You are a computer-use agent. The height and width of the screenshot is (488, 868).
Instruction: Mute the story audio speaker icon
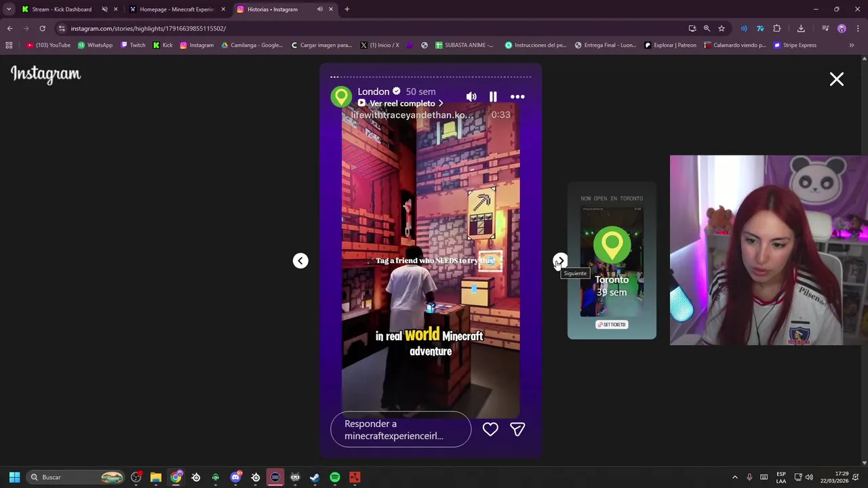(471, 97)
